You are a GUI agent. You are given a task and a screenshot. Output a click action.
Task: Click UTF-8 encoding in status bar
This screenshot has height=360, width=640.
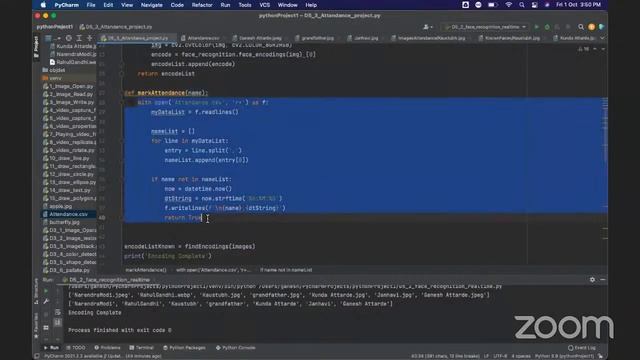point(500,356)
